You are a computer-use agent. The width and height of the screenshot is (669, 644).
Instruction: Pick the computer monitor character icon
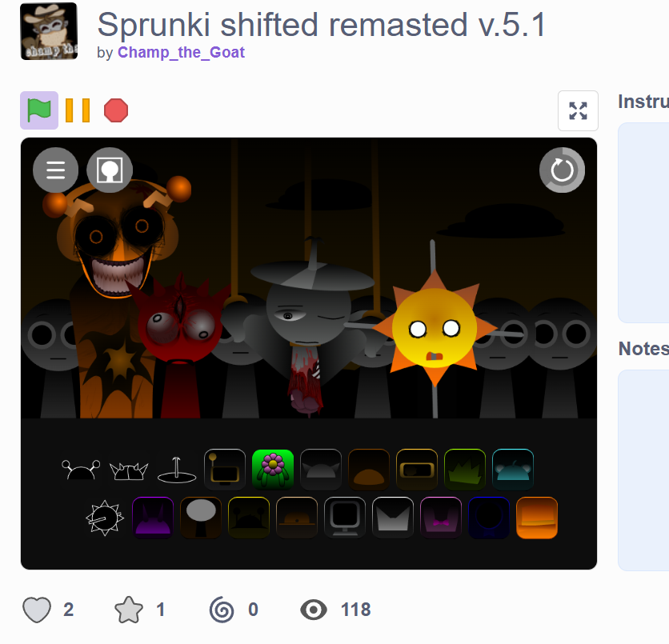pos(345,518)
